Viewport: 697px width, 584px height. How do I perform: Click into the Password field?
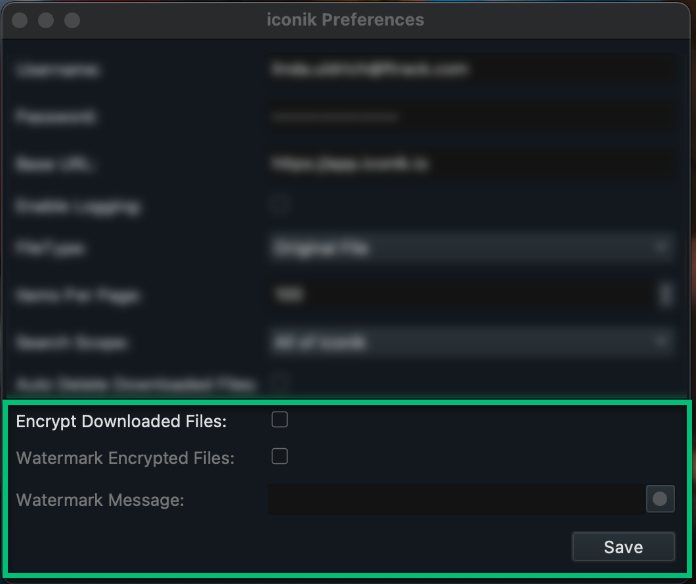471,116
